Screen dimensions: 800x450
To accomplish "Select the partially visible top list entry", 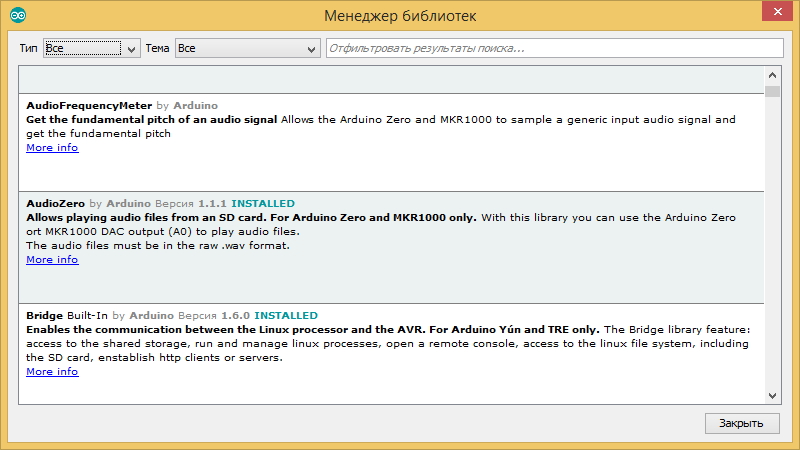I will tap(390, 80).
